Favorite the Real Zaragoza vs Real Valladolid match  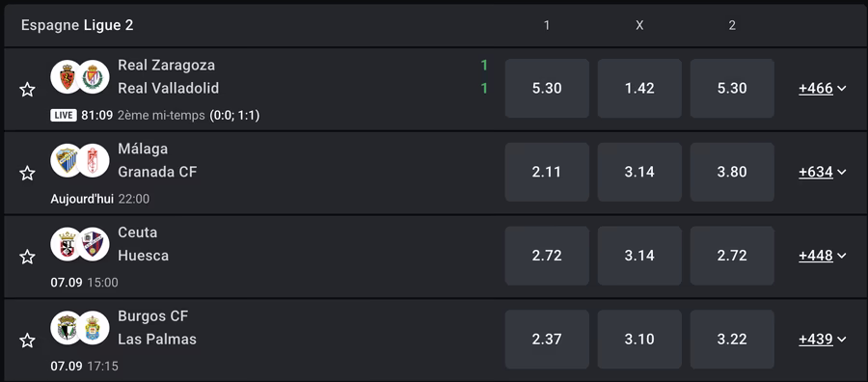click(x=27, y=90)
